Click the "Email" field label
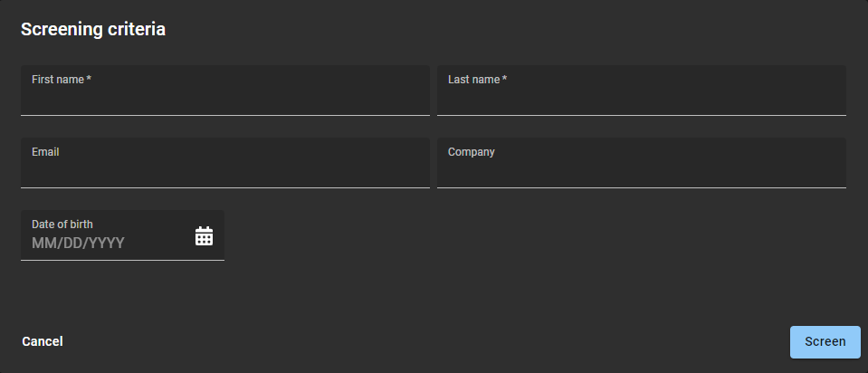 [x=45, y=152]
